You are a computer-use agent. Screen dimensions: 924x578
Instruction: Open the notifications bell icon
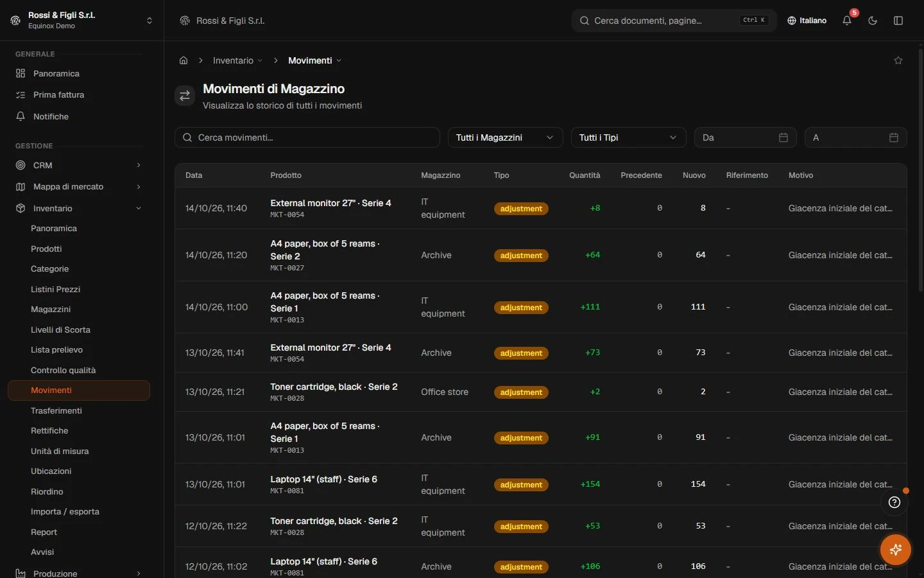tap(847, 21)
